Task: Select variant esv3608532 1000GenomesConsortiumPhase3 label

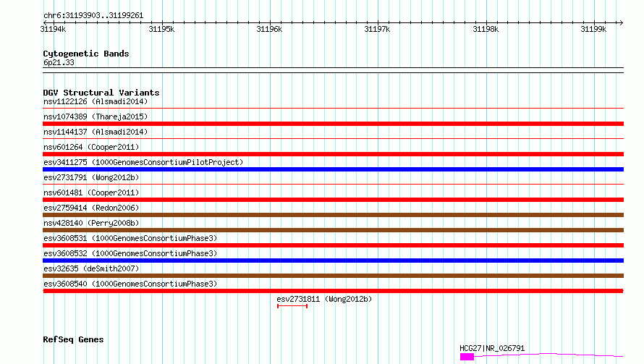Action: coord(130,253)
